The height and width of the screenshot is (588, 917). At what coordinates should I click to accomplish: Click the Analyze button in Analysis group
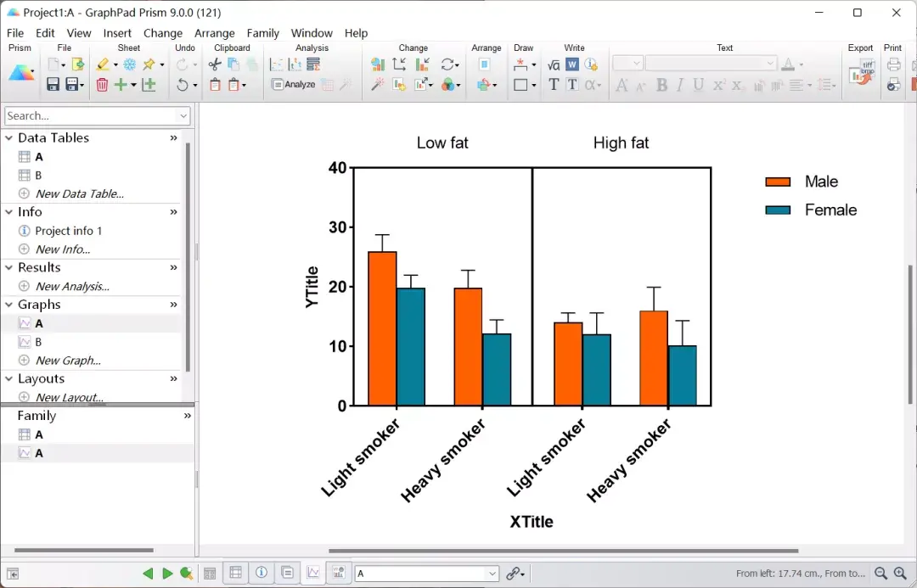(x=294, y=85)
